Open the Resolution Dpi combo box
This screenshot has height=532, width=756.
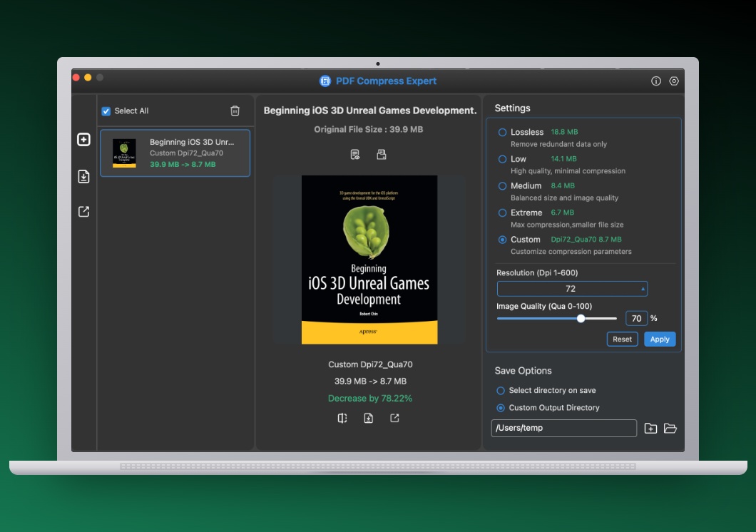click(x=572, y=289)
